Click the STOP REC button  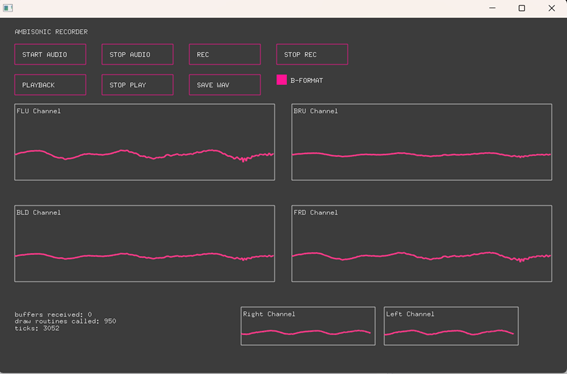click(312, 55)
